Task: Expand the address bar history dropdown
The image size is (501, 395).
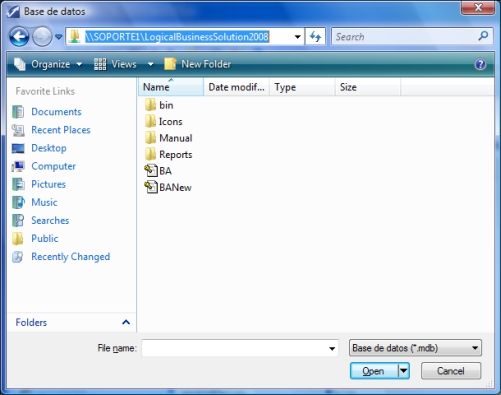Action: coord(297,37)
